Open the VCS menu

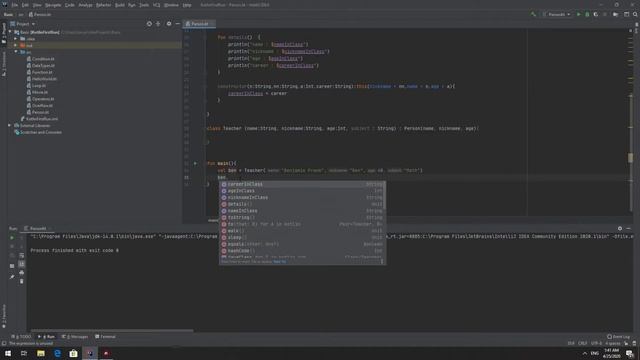(156, 5)
